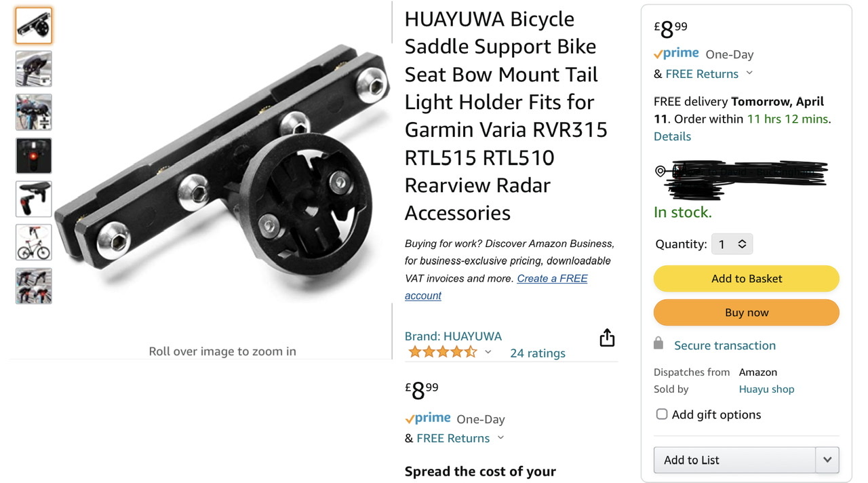Enable the Add gift options checkbox

[x=662, y=414]
